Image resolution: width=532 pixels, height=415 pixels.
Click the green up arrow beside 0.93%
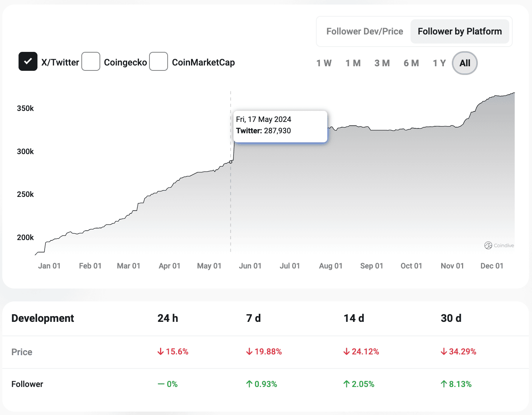249,384
